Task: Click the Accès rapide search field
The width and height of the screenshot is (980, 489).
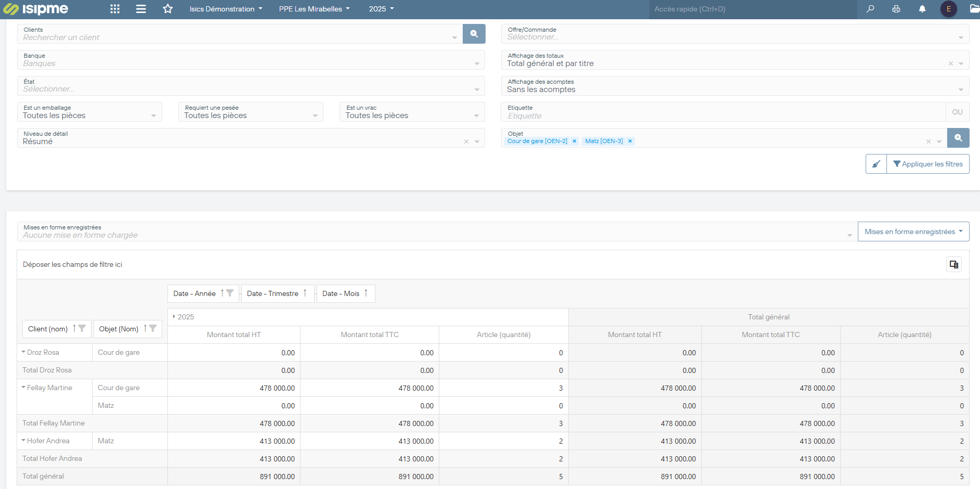Action: (752, 9)
